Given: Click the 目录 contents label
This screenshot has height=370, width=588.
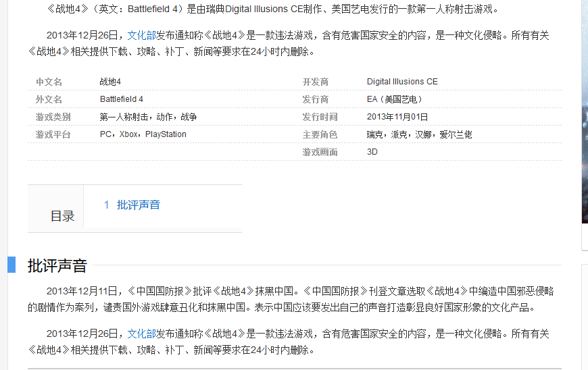Looking at the screenshot, I should coord(62,216).
